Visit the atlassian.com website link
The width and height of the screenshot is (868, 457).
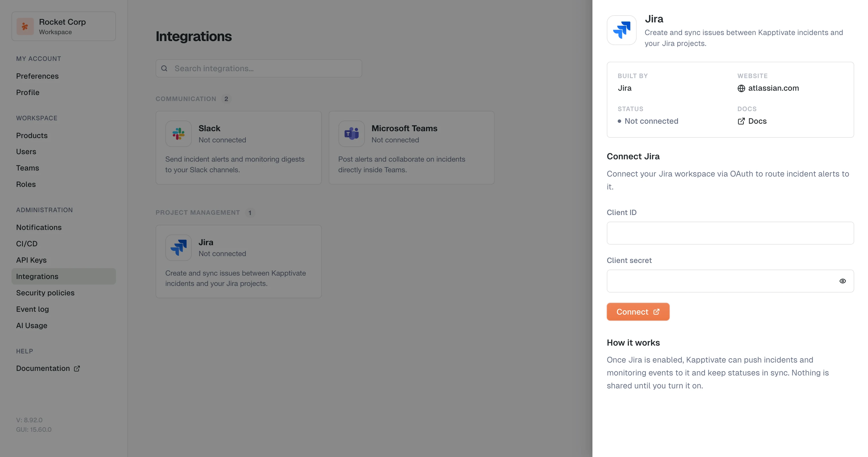tap(768, 88)
